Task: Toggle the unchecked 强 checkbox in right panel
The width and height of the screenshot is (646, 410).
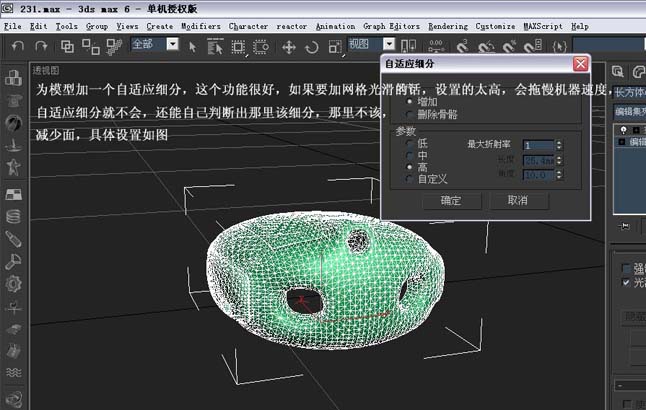Action: 626,269
